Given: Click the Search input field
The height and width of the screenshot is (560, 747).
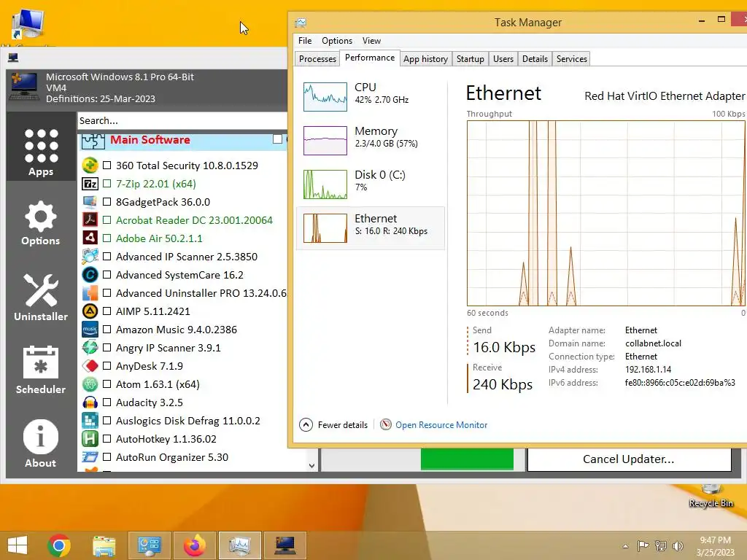Looking at the screenshot, I should tap(182, 120).
